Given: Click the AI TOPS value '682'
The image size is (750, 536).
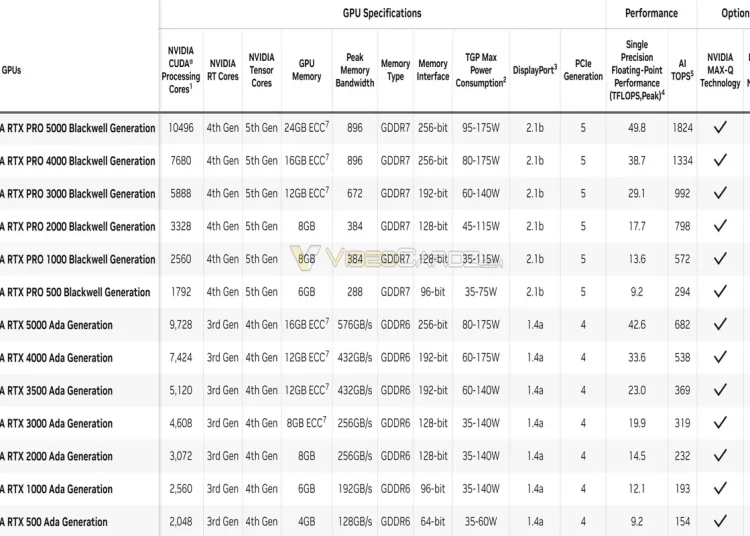Looking at the screenshot, I should [682, 325].
